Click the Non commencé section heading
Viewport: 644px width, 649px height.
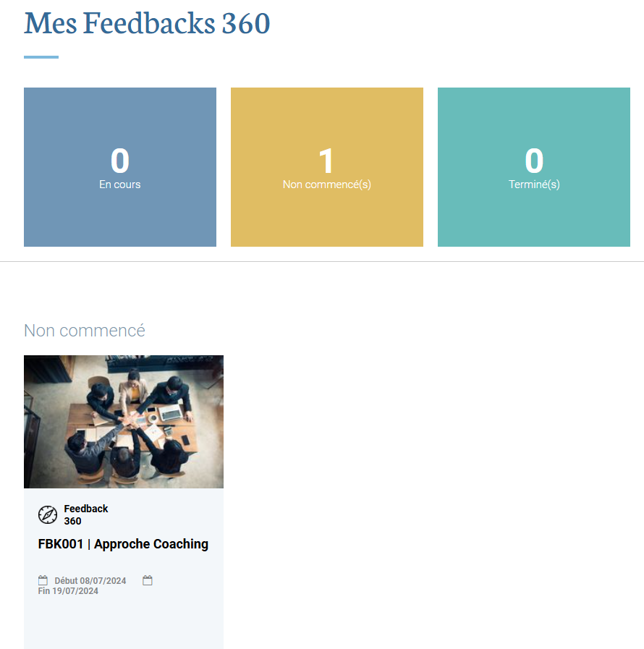pyautogui.click(x=85, y=331)
